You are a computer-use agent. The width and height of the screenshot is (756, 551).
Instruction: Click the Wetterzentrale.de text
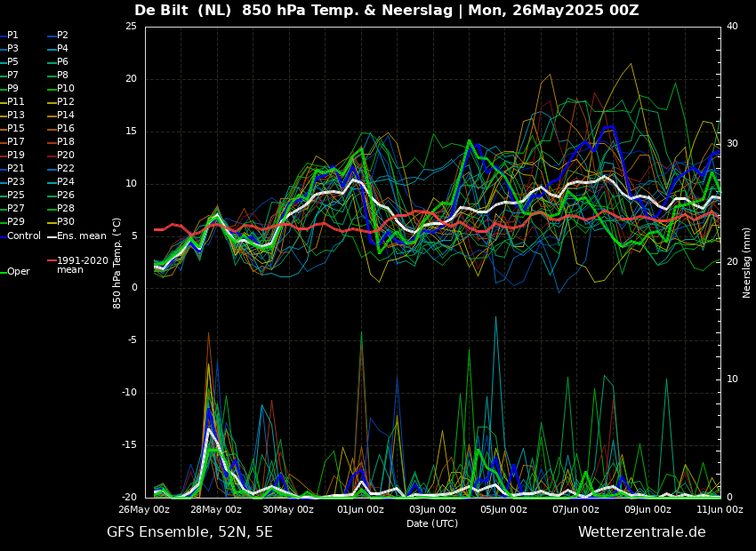642,532
